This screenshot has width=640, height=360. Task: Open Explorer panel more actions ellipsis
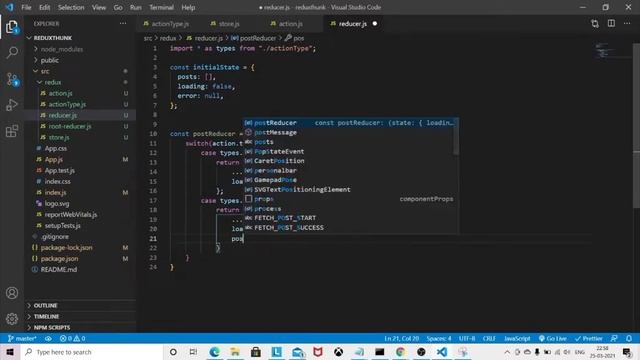point(123,24)
